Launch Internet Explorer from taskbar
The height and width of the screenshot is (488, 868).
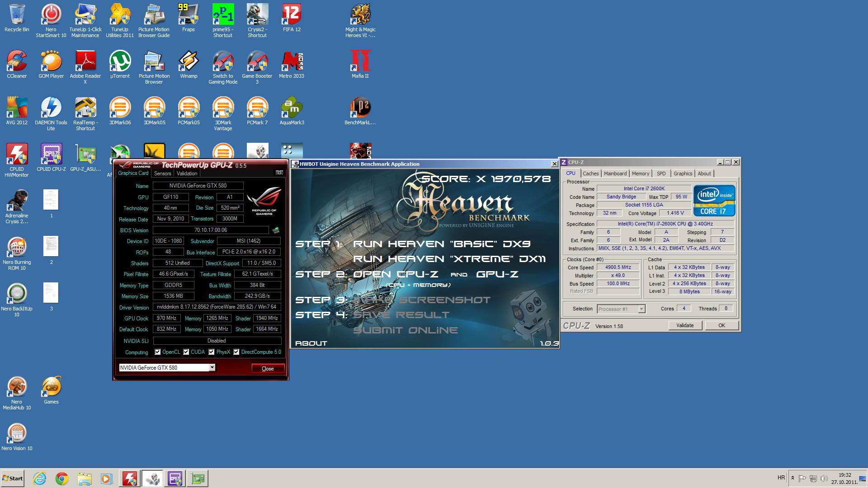40,478
